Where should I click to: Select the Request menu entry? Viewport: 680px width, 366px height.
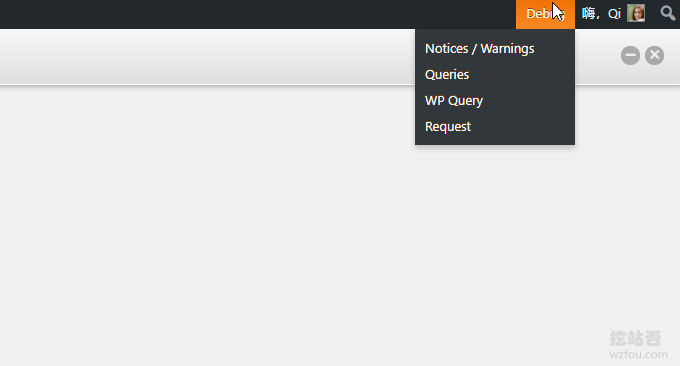(x=448, y=127)
